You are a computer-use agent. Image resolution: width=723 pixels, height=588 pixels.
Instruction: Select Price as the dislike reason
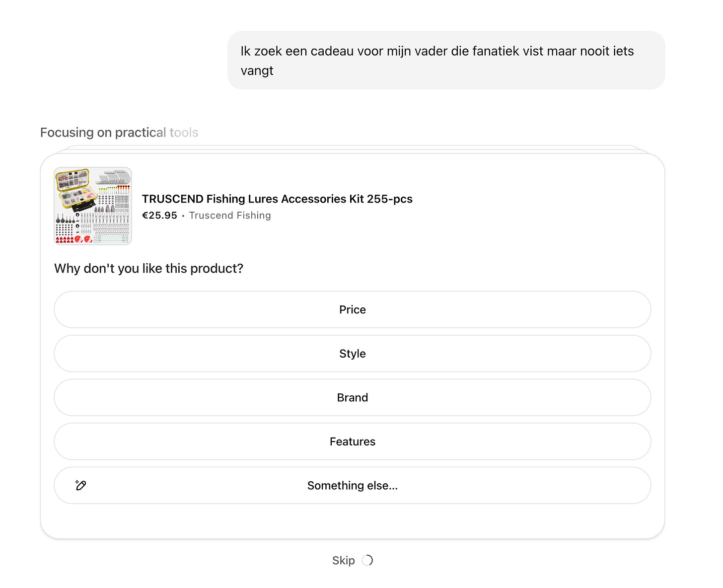coord(352,309)
